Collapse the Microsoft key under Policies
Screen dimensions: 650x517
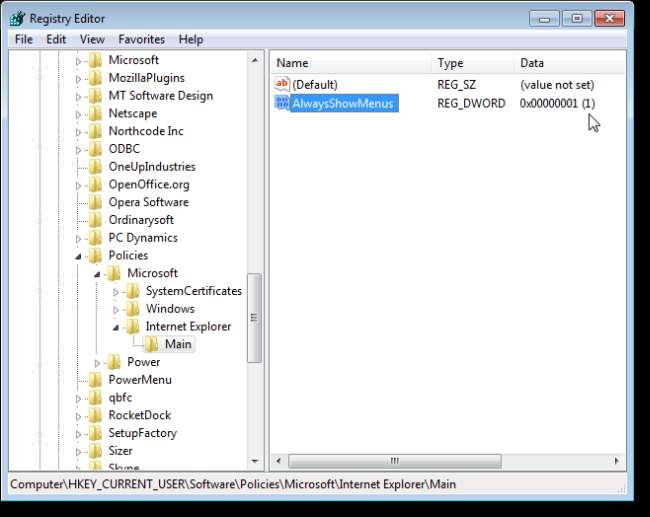97,274
